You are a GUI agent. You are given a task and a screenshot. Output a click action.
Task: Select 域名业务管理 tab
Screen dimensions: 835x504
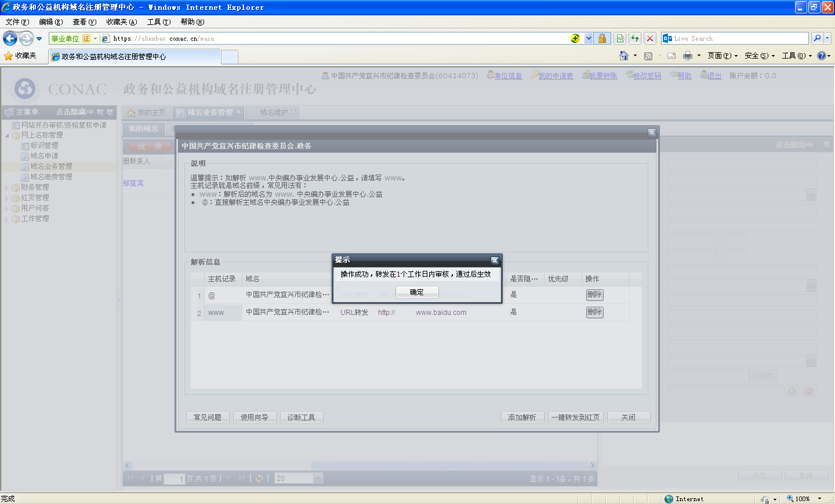pos(209,113)
